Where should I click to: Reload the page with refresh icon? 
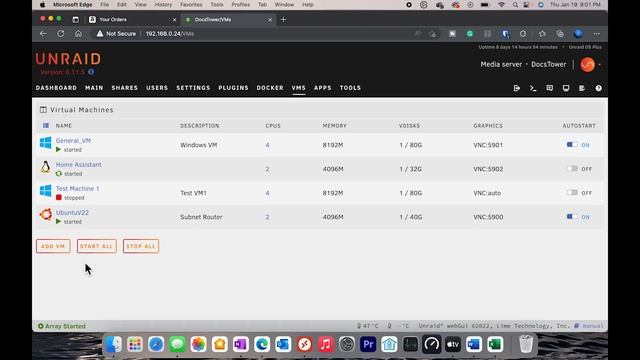60,34
